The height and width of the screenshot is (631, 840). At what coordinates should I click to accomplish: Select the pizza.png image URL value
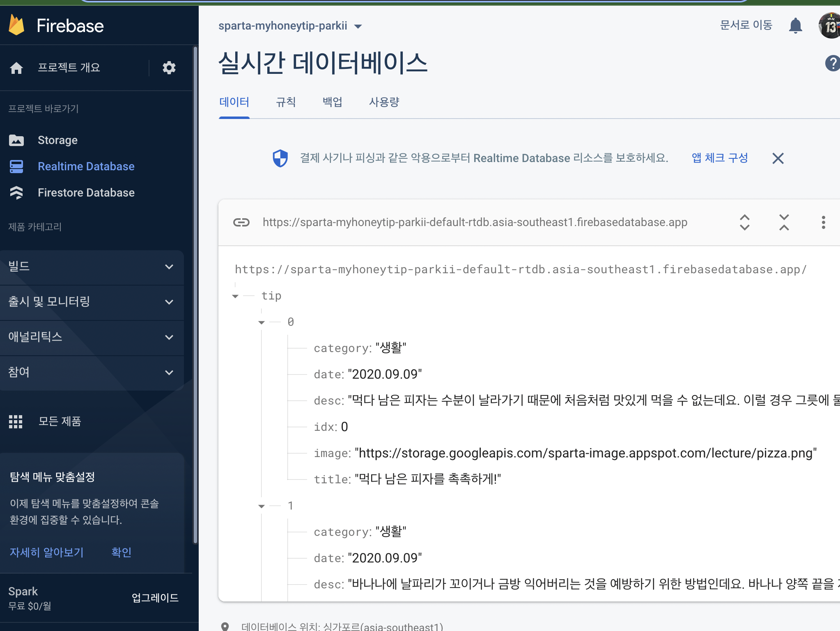coord(586,453)
